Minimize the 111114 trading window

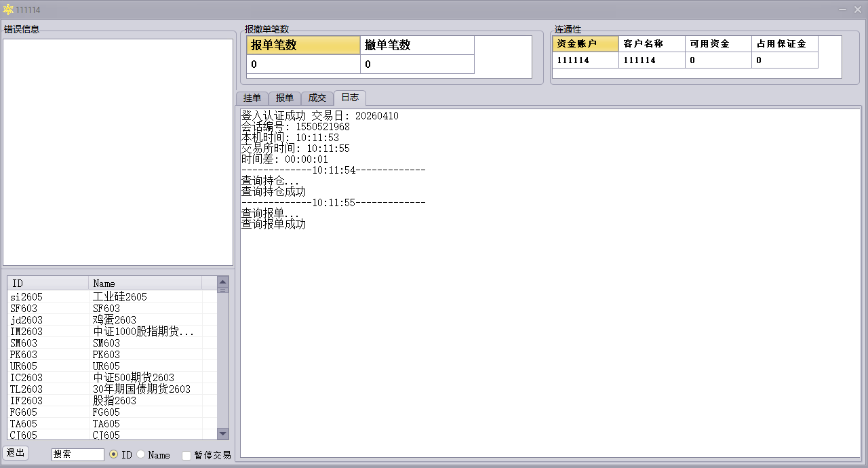[843, 9]
